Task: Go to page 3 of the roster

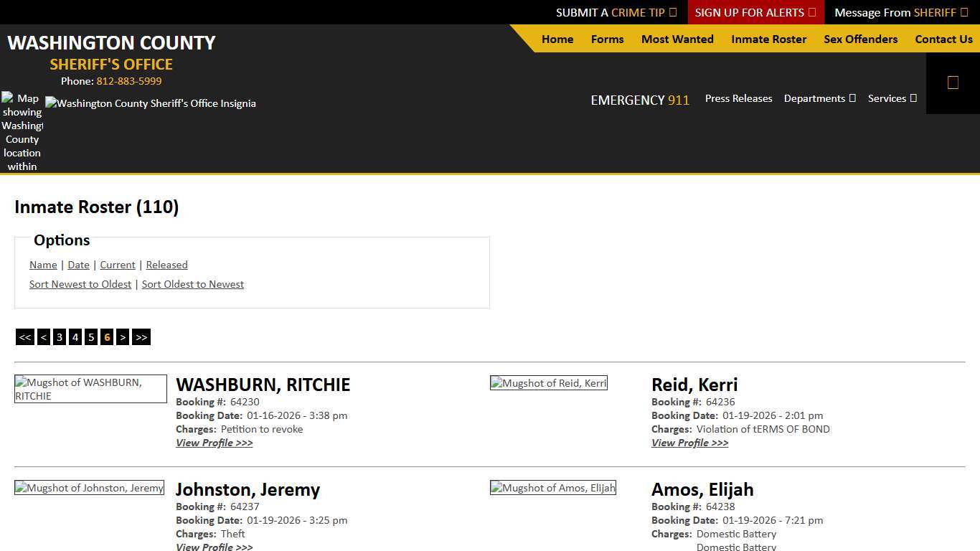Action: coord(60,336)
